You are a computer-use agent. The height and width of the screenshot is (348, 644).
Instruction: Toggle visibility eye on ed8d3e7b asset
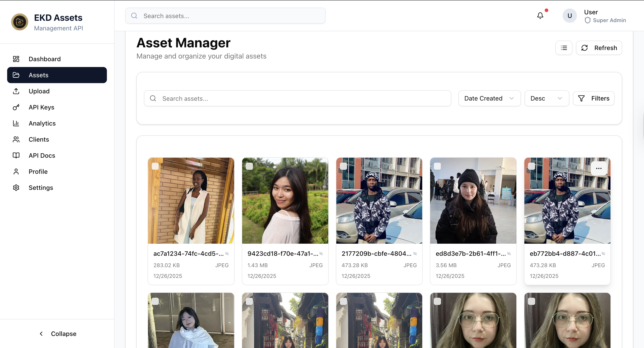(x=509, y=254)
